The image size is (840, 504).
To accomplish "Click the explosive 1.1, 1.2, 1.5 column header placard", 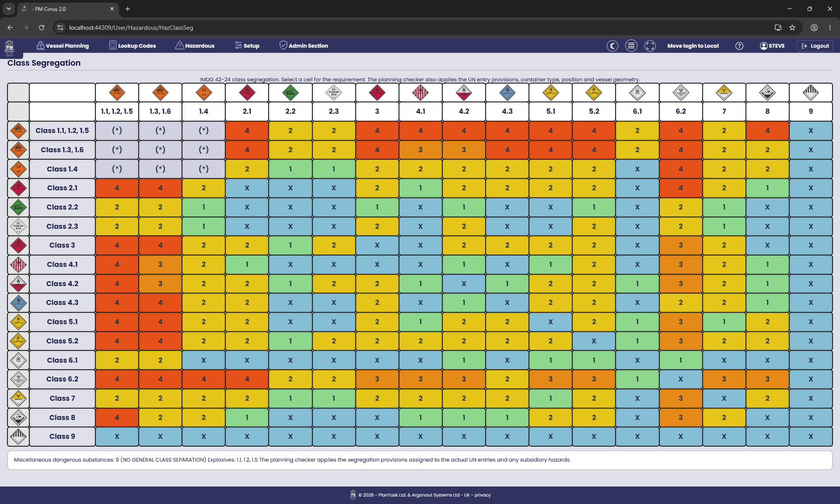I will click(x=117, y=92).
